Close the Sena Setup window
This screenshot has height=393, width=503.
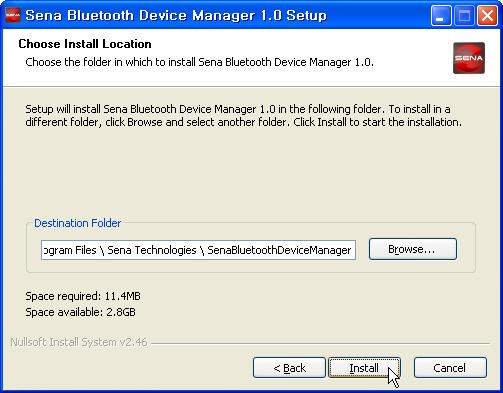pyautogui.click(x=487, y=15)
